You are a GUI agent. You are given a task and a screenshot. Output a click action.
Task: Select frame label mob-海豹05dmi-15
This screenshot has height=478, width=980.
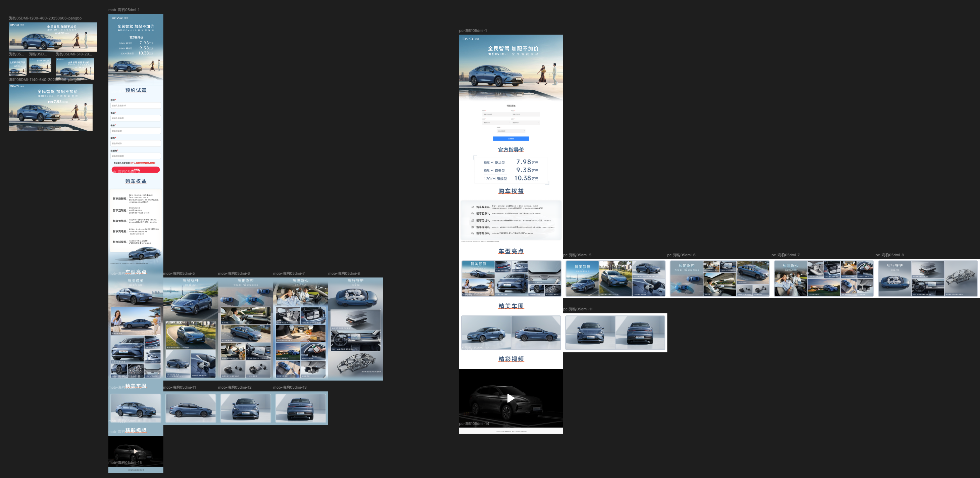(125, 463)
